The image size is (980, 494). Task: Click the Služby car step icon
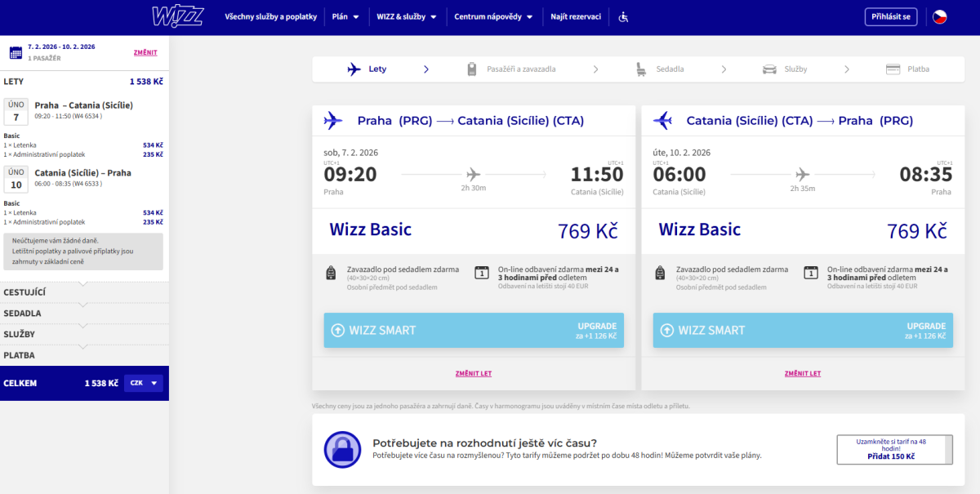pyautogui.click(x=769, y=69)
